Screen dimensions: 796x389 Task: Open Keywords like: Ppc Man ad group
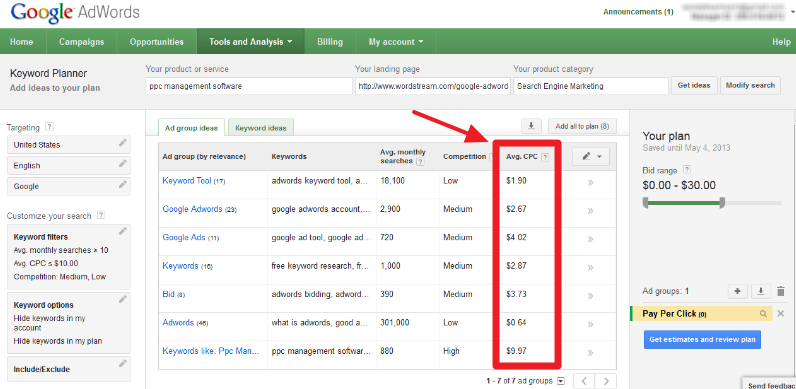(x=211, y=351)
